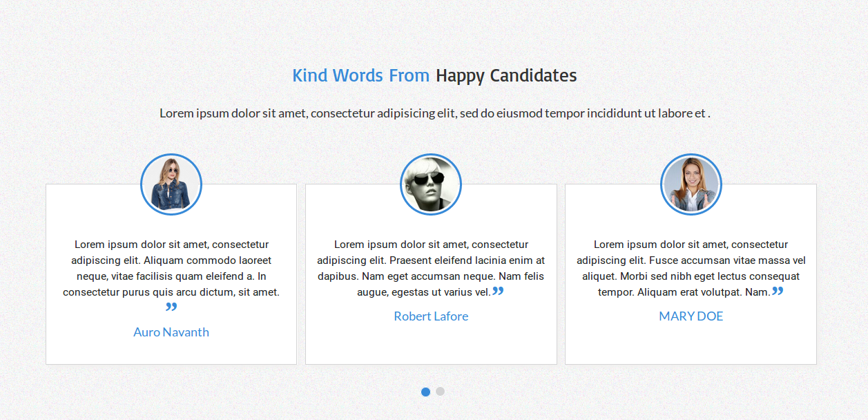Click Robert Lafore's testimonial paragraph text
Screen dimensions: 868x420
[431, 268]
